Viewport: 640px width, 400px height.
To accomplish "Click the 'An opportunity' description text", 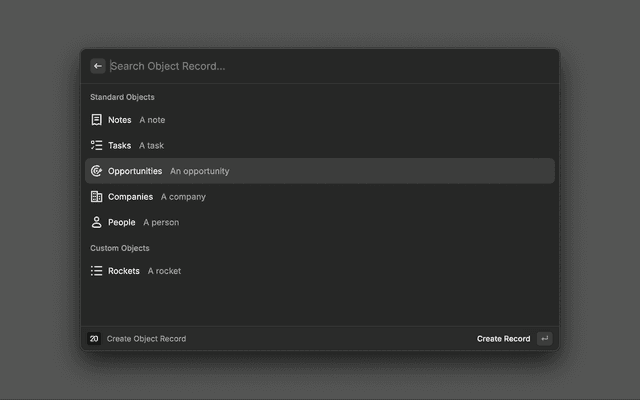I will coord(200,171).
